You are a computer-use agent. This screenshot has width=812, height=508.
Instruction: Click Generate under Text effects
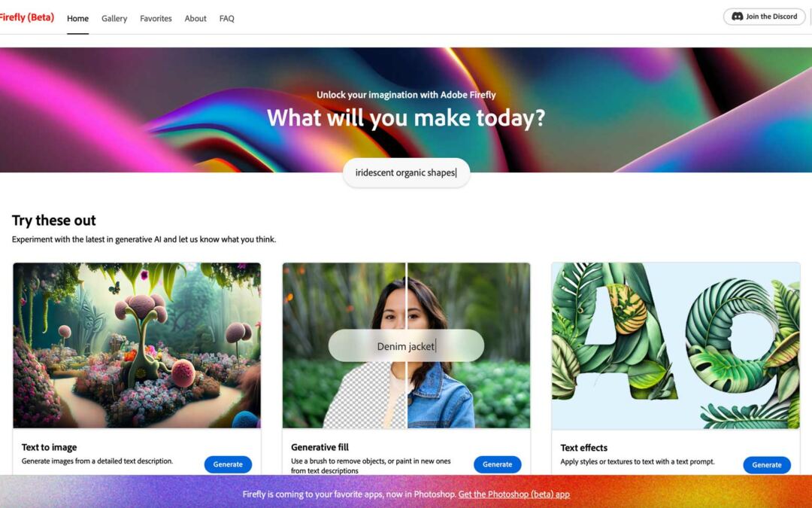(x=767, y=465)
